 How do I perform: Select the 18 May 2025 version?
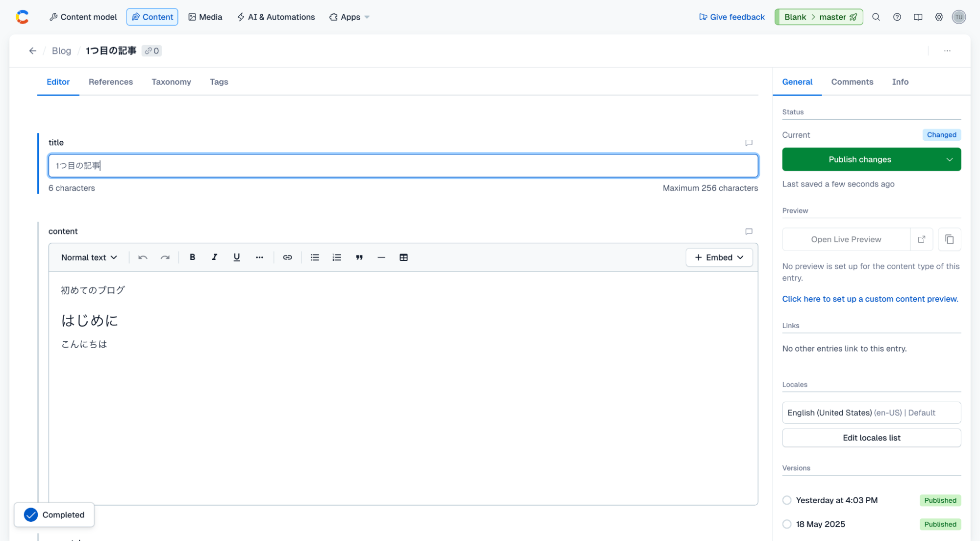(x=787, y=524)
